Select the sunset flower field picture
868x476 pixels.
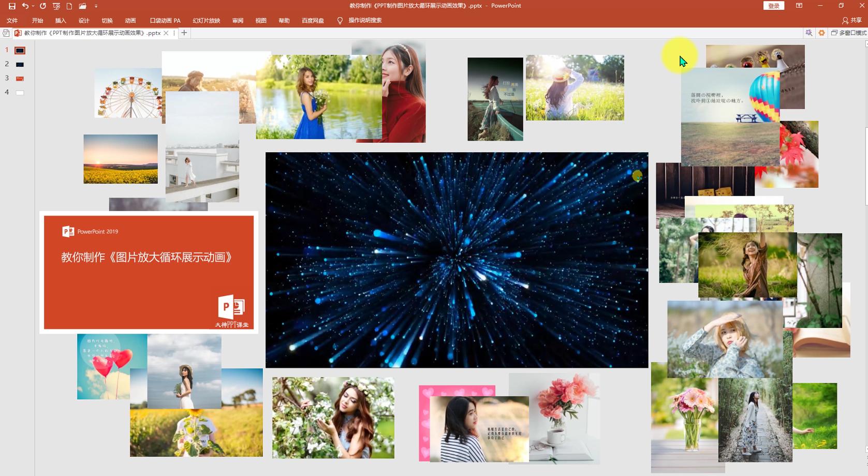(x=121, y=159)
